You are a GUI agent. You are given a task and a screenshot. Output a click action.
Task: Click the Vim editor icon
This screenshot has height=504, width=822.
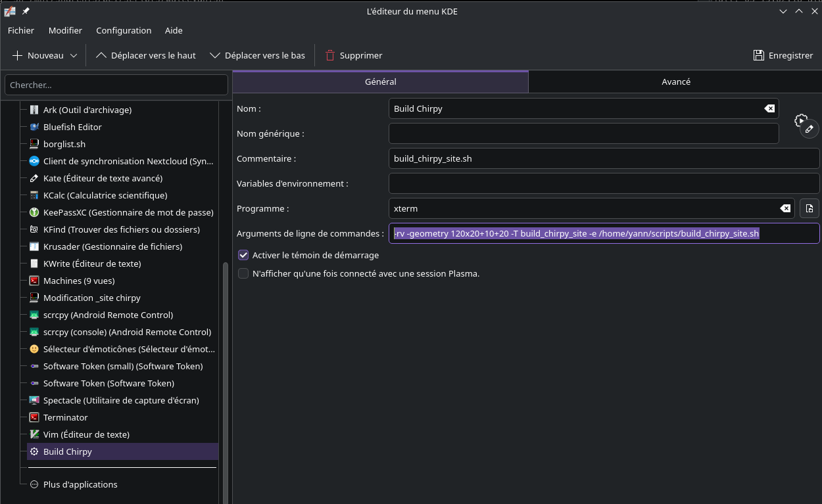point(34,434)
